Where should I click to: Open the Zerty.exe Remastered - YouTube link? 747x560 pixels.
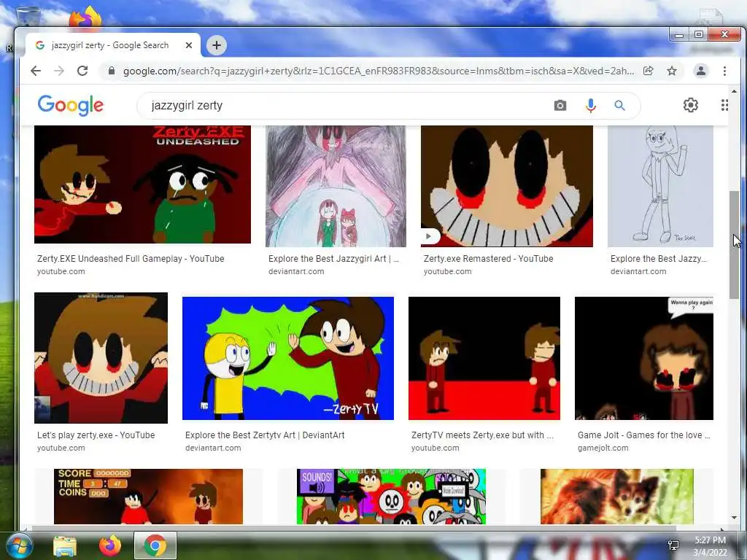tap(488, 259)
